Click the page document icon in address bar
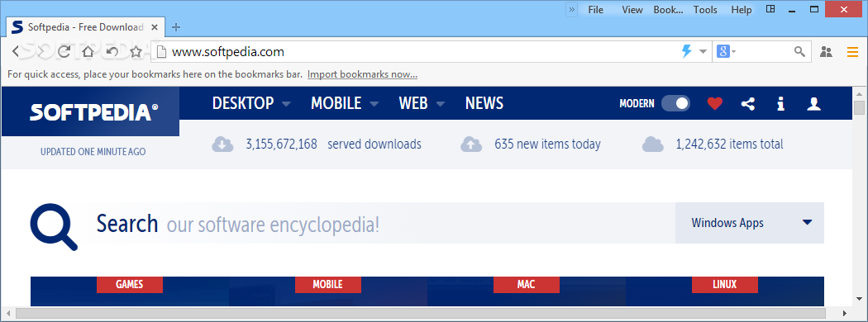 coord(162,52)
